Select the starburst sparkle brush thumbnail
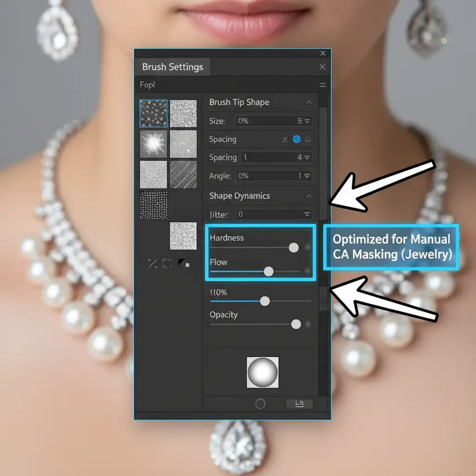 [153, 144]
